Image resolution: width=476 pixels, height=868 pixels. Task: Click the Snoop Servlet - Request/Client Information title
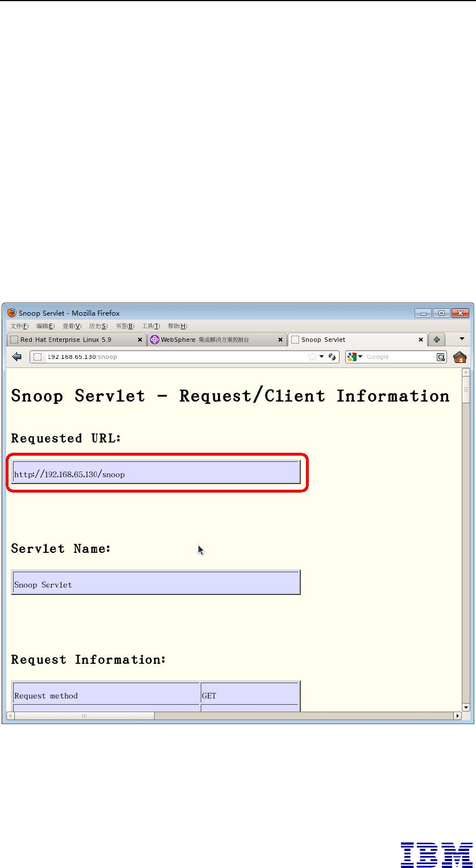[230, 396]
